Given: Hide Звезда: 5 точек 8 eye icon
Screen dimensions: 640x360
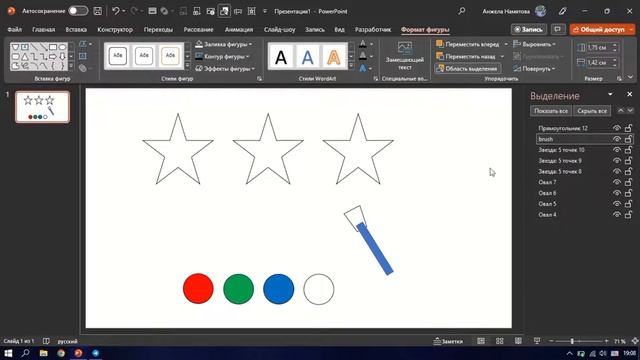Looking at the screenshot, I should click(x=616, y=171).
